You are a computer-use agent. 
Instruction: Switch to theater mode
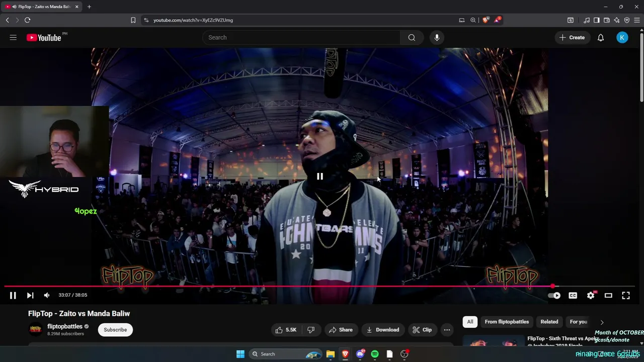click(608, 296)
